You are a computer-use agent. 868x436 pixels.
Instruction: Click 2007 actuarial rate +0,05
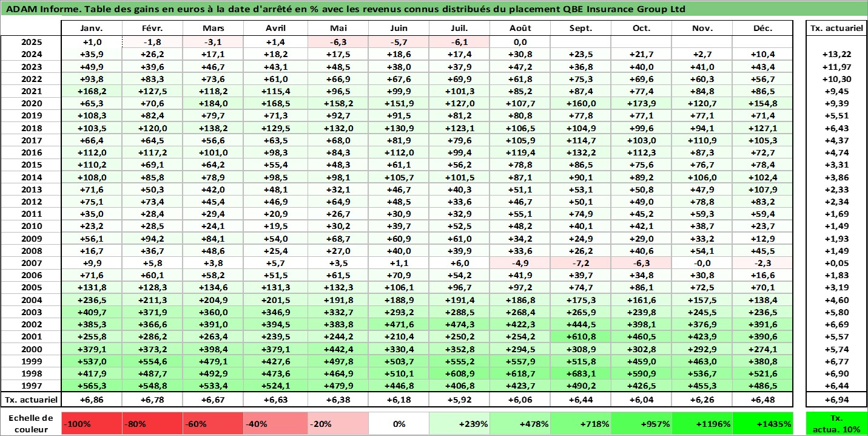(x=837, y=264)
